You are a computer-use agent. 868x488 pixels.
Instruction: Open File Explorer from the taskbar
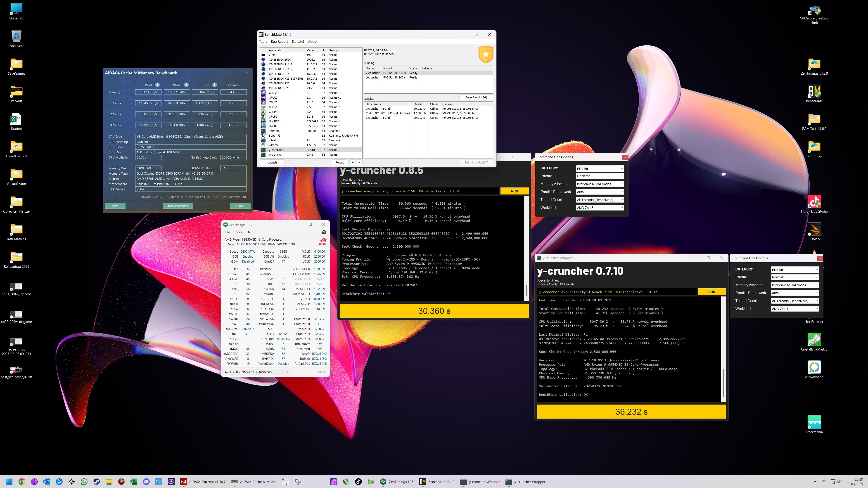109,482
